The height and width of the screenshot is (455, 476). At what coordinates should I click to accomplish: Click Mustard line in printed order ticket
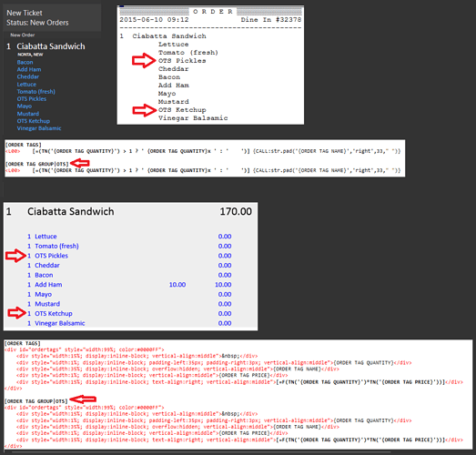[173, 102]
